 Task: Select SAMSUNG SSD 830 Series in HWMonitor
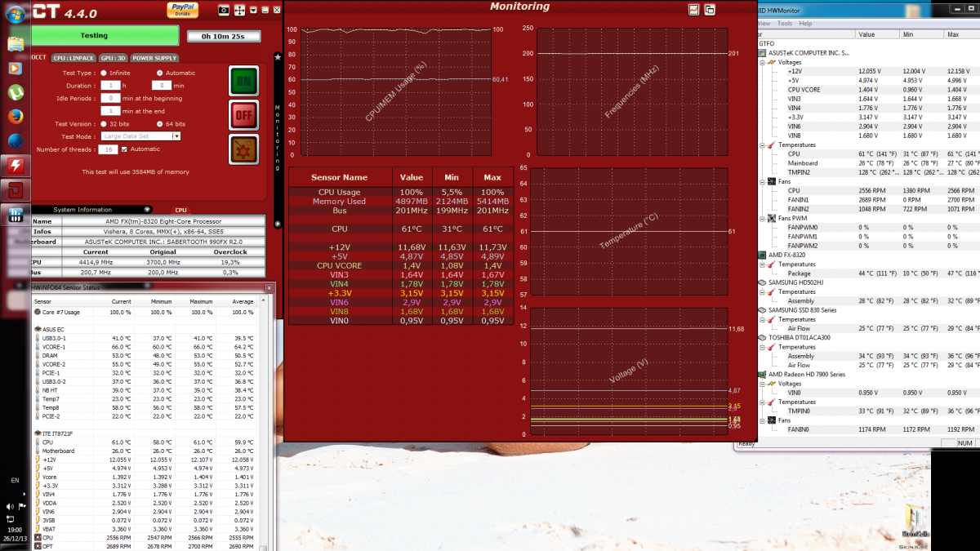tap(802, 310)
